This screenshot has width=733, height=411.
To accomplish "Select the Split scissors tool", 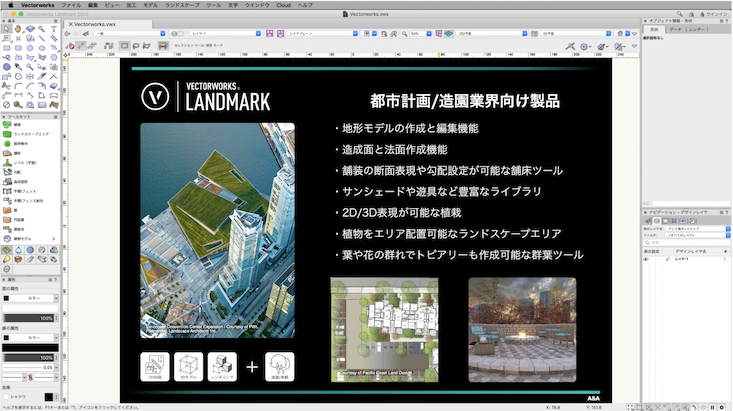I will coord(7,86).
